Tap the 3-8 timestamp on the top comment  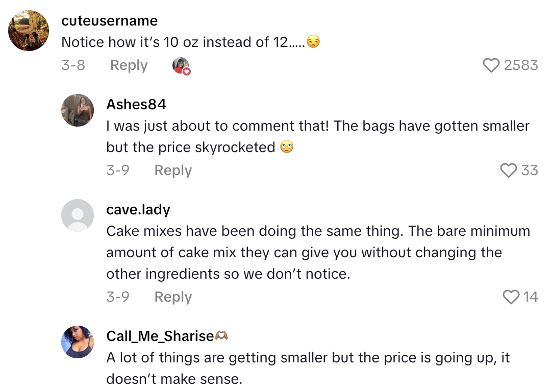coord(73,65)
